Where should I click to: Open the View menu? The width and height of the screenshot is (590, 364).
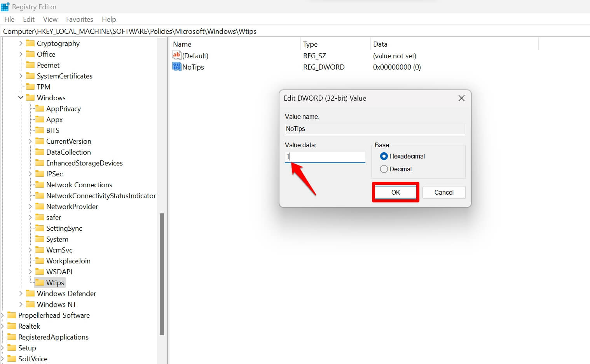tap(50, 19)
